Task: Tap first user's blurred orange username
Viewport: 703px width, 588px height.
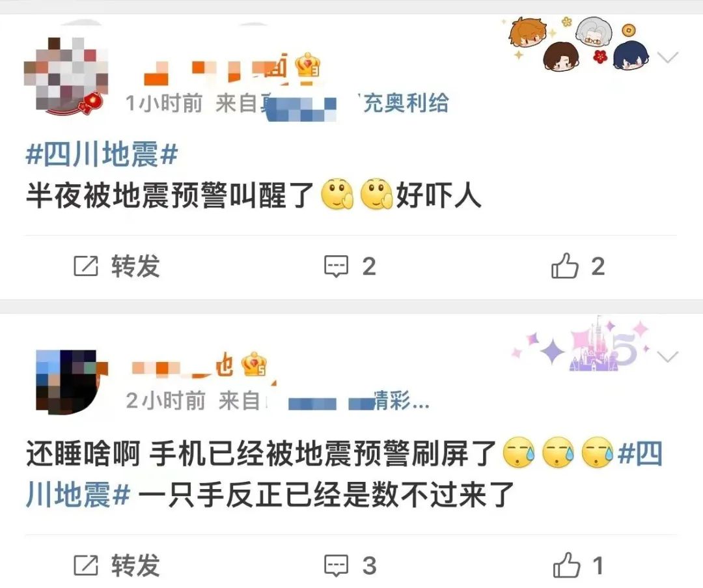Action: pos(215,68)
